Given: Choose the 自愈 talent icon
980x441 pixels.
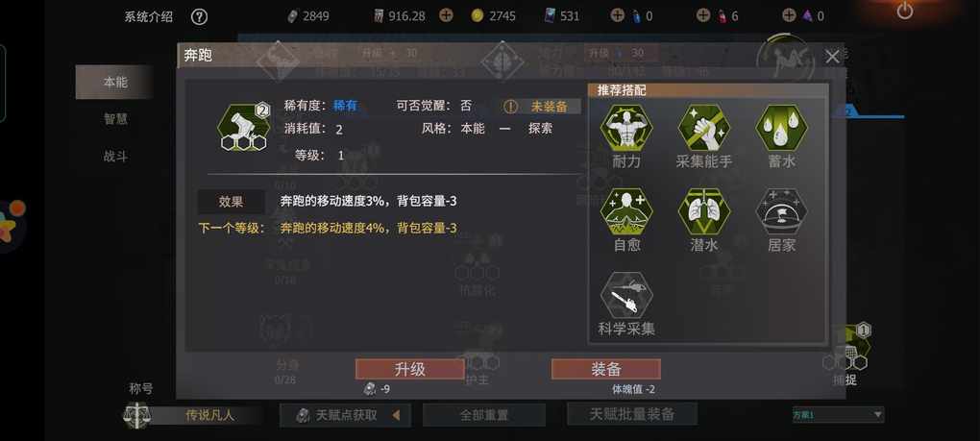Looking at the screenshot, I should (626, 211).
